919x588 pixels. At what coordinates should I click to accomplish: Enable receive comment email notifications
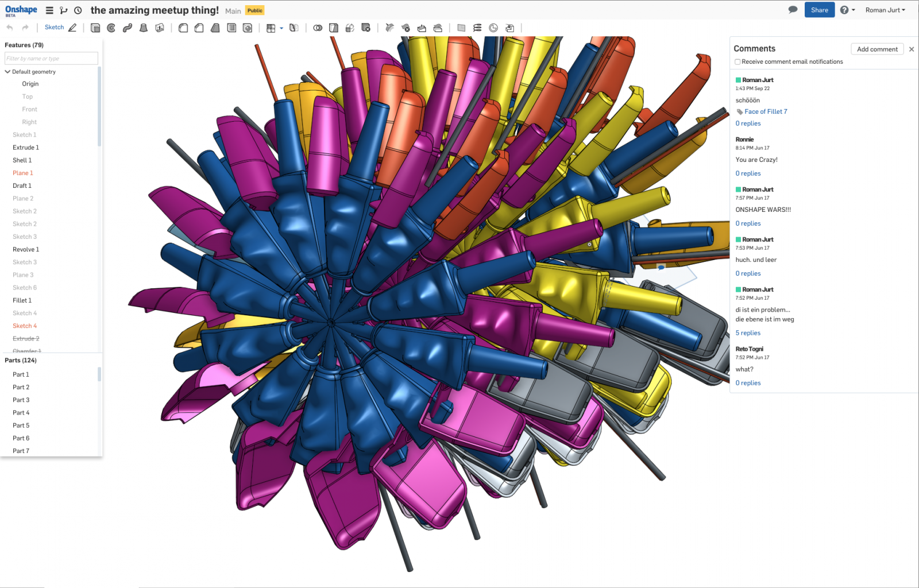pos(737,61)
